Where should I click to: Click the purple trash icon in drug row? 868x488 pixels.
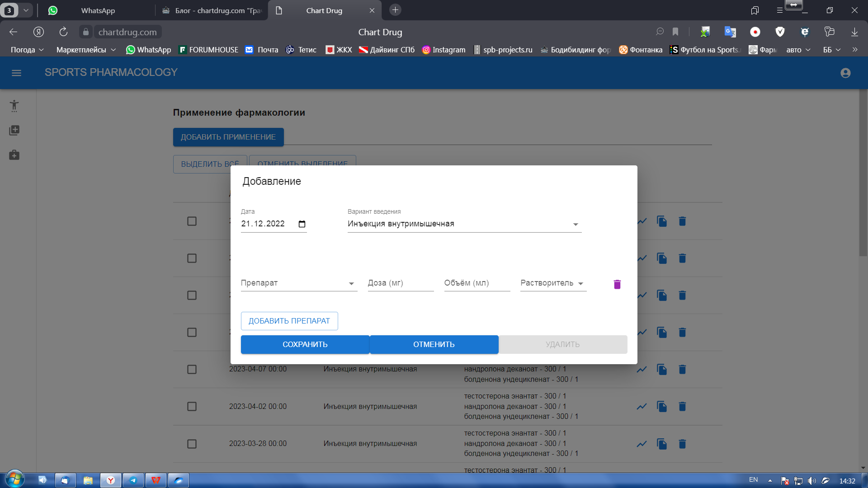tap(617, 284)
